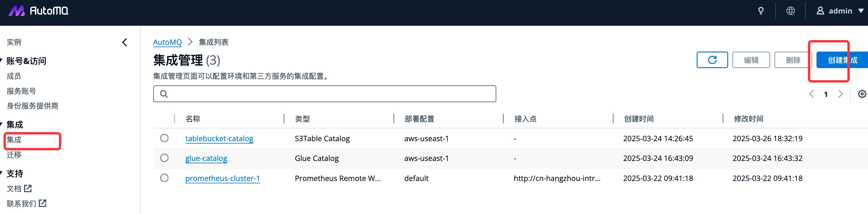
Task: Open 实例 in the sidebar
Action: pos(14,42)
